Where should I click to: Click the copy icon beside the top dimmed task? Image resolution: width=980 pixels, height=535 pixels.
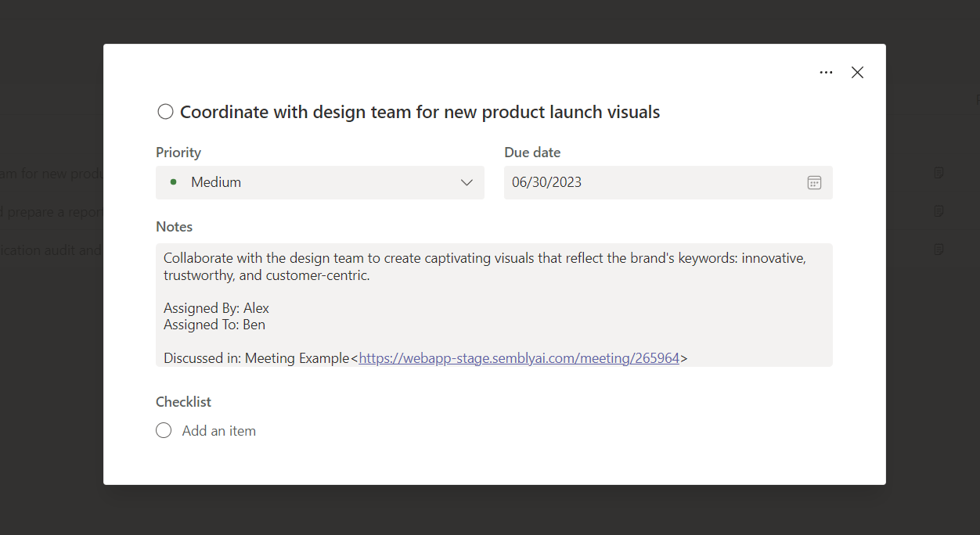click(x=939, y=173)
